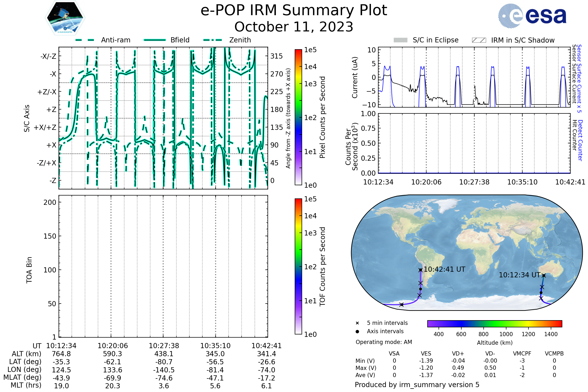Screen dimensions: 588x392
Task: Click the Operating mode: AM text
Action: 384,342
